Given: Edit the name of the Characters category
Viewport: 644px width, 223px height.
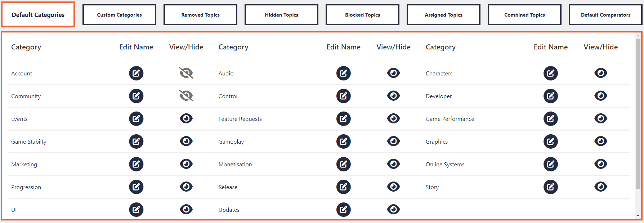Looking at the screenshot, I should (x=551, y=73).
